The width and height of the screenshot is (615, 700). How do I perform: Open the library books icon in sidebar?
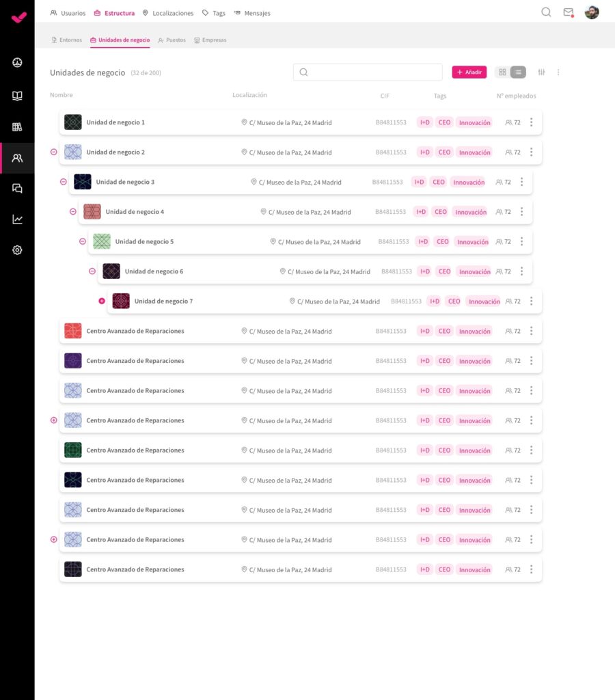(17, 127)
